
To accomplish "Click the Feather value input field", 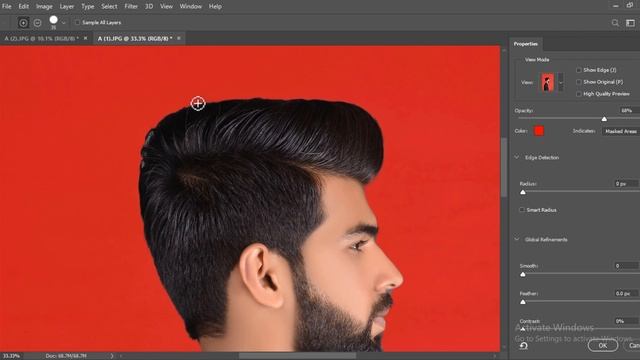I will click(626, 293).
